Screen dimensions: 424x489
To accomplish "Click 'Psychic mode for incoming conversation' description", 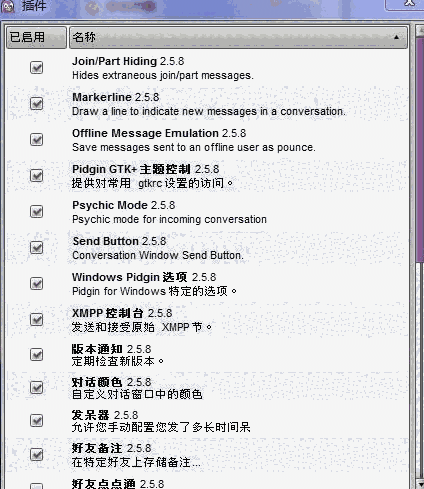I will 169,219.
